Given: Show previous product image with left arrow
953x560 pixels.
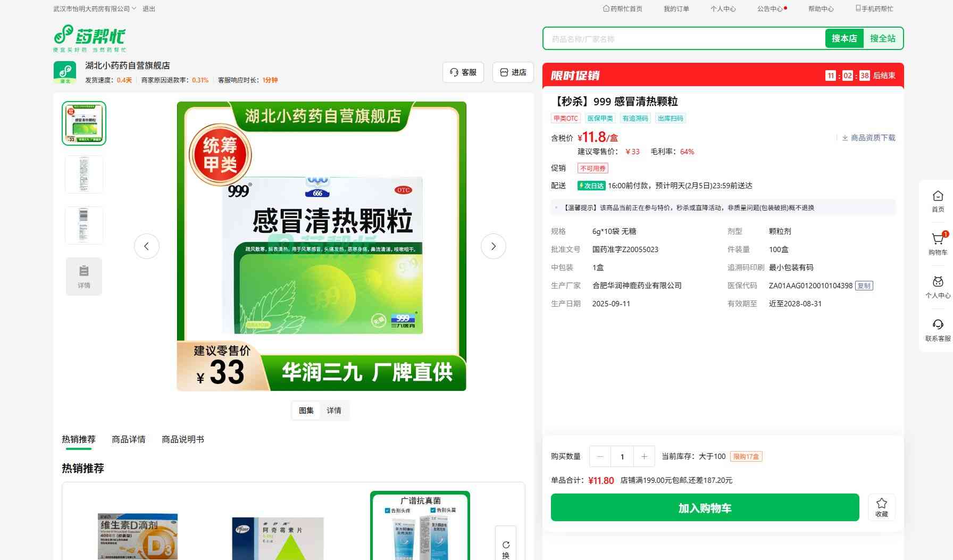Looking at the screenshot, I should click(147, 246).
